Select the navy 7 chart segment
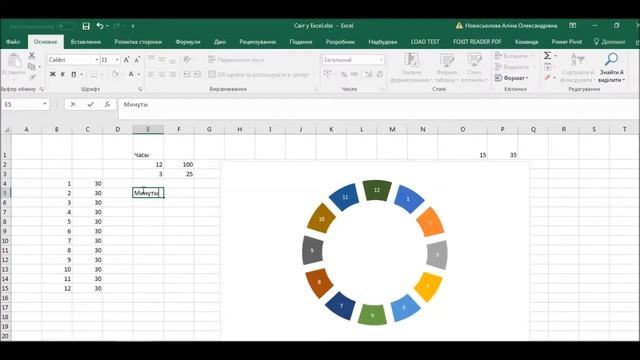 coord(341,305)
